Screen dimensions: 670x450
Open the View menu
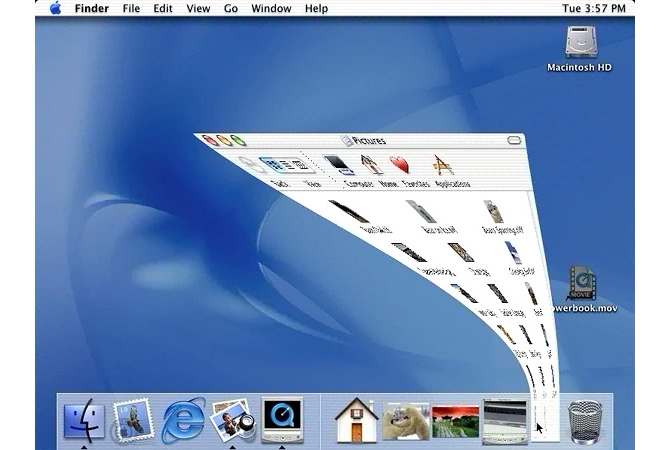[x=198, y=9]
